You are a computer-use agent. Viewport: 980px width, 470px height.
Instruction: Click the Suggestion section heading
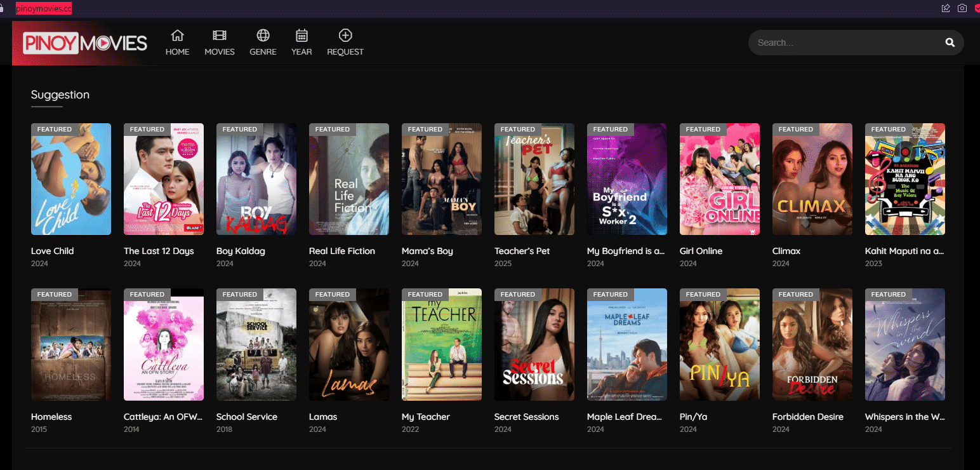[60, 95]
